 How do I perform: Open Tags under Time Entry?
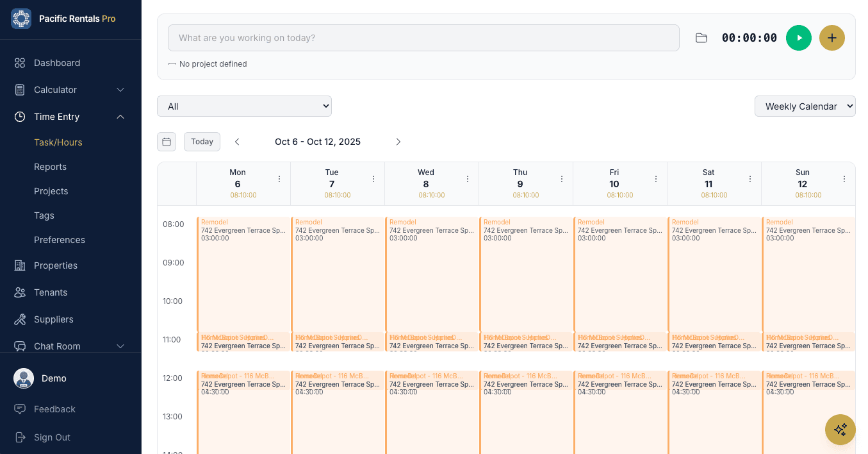click(x=44, y=215)
